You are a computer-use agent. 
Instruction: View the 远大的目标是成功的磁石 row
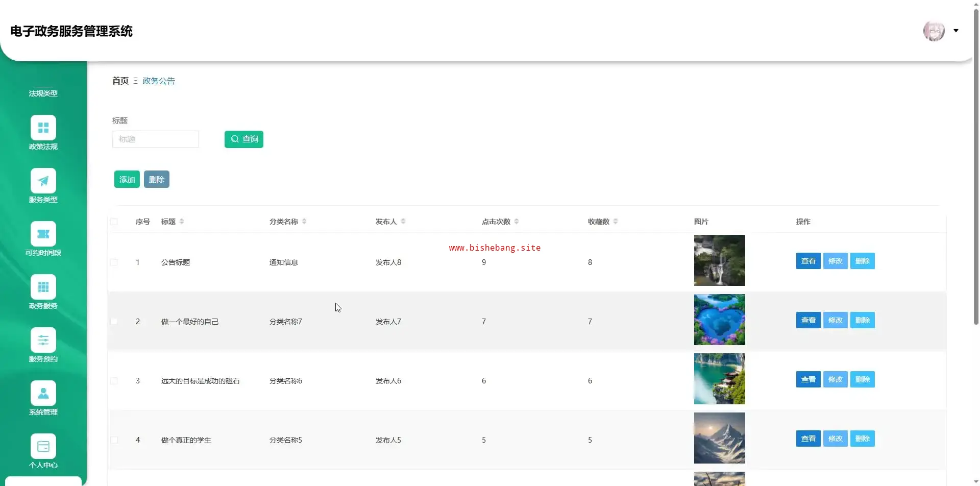(x=808, y=379)
